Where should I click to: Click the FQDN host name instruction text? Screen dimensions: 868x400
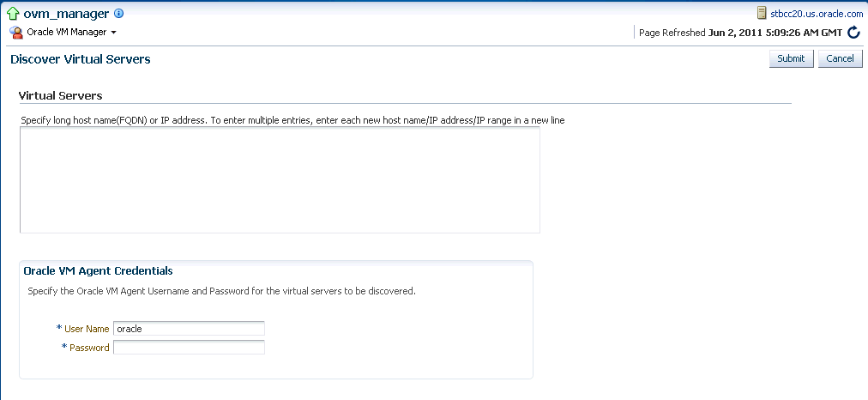pos(292,119)
